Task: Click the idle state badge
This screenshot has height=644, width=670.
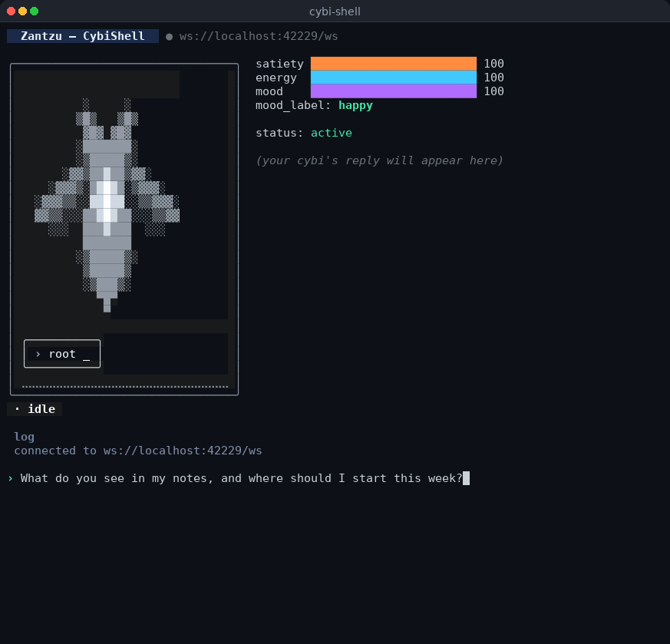Action: click(35, 409)
